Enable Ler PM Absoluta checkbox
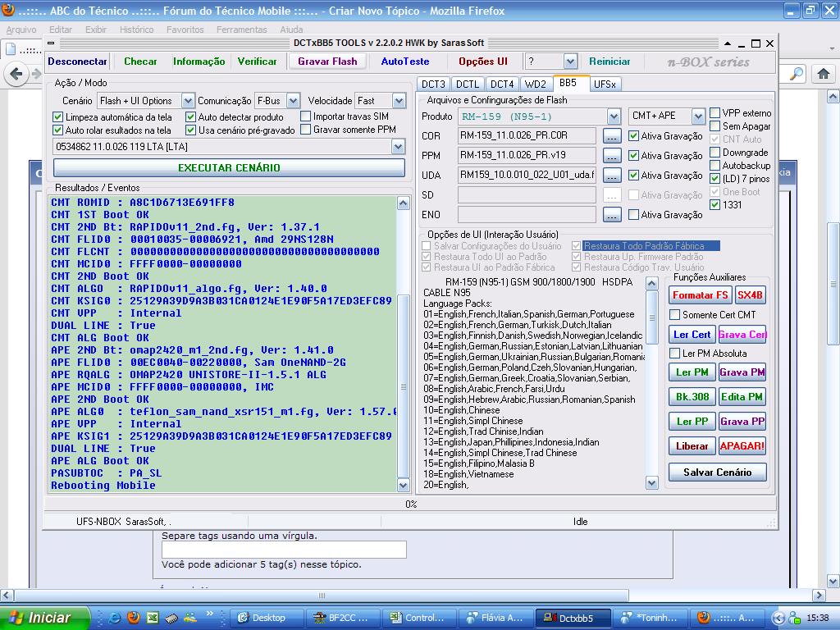The height and width of the screenshot is (630, 840). 675,354
